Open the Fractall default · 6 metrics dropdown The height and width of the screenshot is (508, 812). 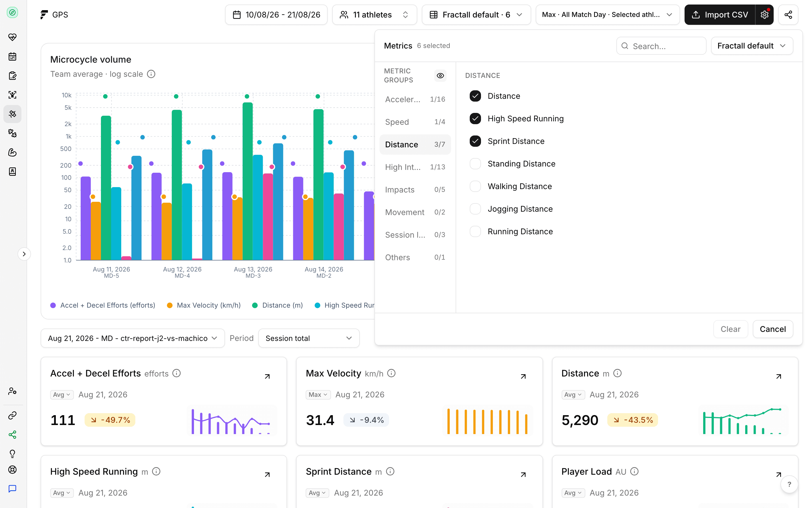pyautogui.click(x=476, y=15)
